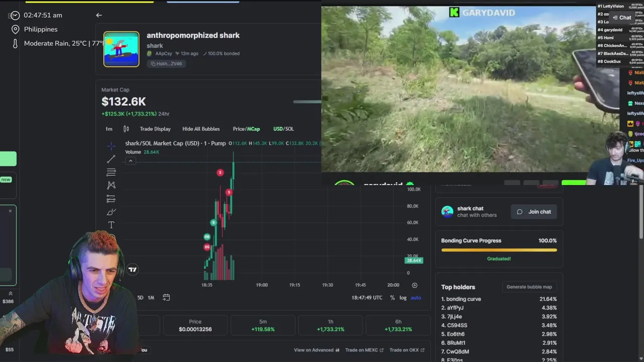This screenshot has width=644, height=362.
Task: Select the brush drawing tool
Action: (x=111, y=212)
